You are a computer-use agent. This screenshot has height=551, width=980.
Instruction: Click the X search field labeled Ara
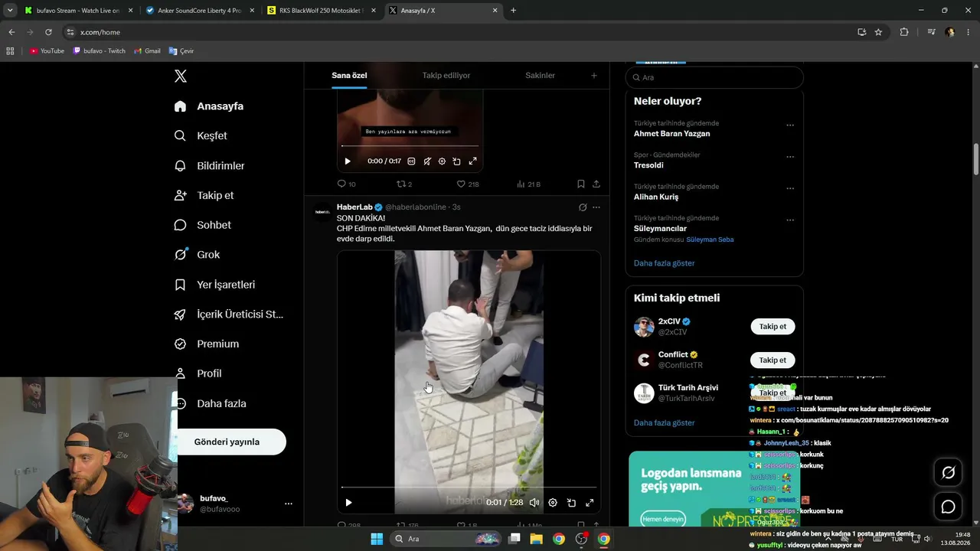[x=714, y=77]
